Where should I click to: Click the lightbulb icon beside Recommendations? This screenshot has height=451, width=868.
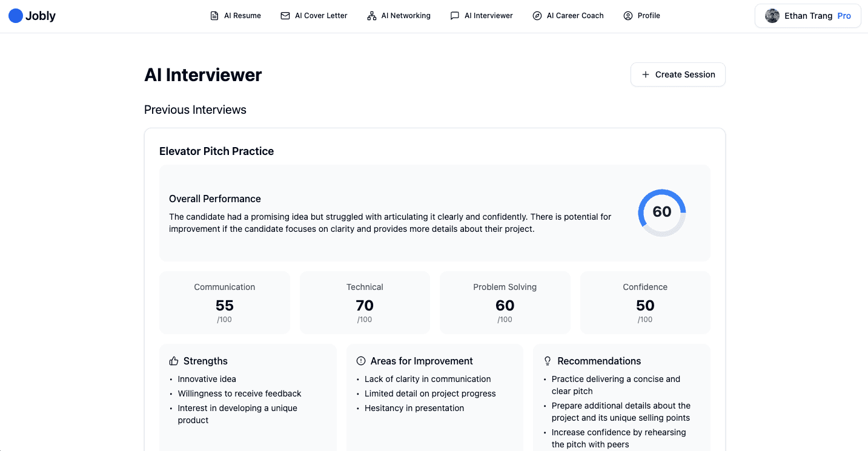point(547,360)
